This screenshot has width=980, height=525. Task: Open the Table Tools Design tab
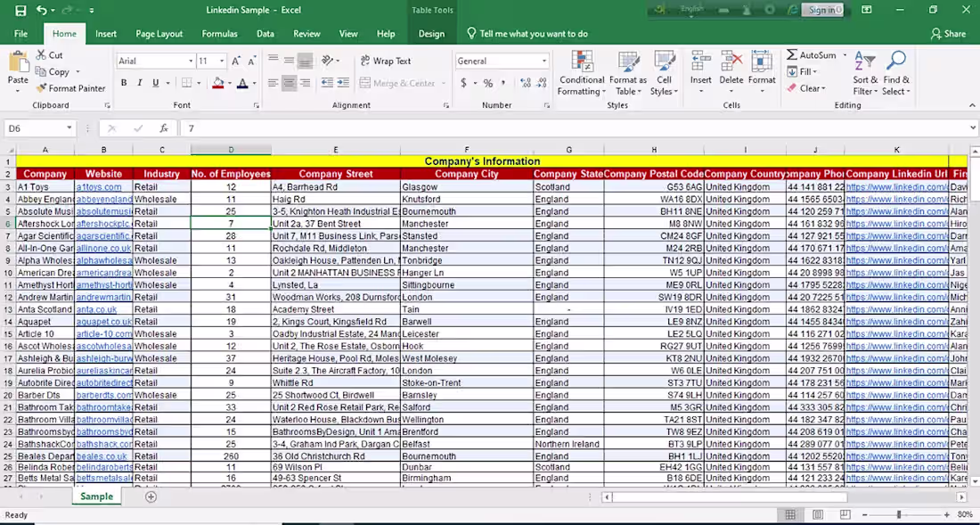coord(431,34)
